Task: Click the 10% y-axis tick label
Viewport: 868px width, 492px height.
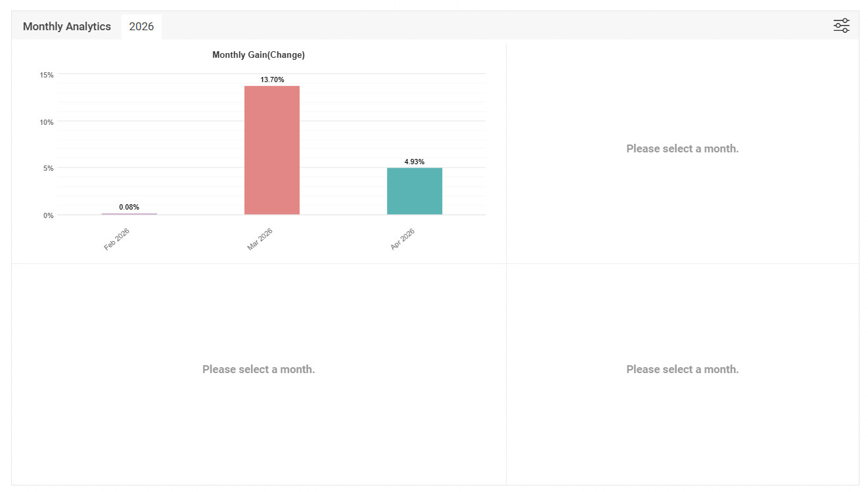Action: (x=47, y=122)
